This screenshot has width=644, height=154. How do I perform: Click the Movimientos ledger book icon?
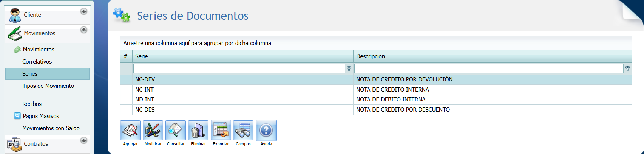(x=15, y=34)
